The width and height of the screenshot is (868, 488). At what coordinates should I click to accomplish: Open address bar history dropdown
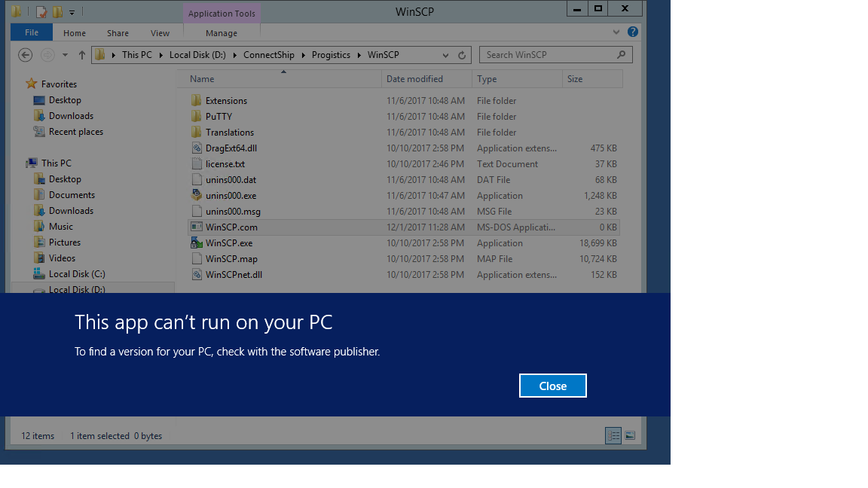(445, 55)
